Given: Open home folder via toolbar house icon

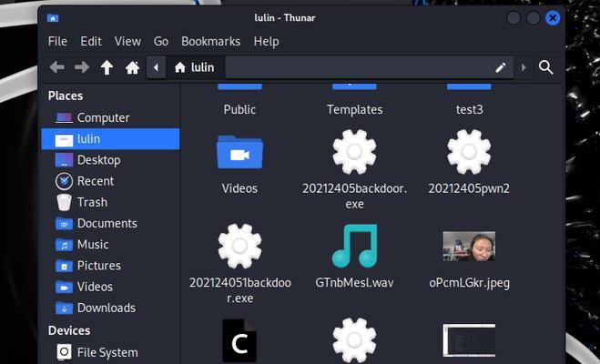Looking at the screenshot, I should click(132, 67).
